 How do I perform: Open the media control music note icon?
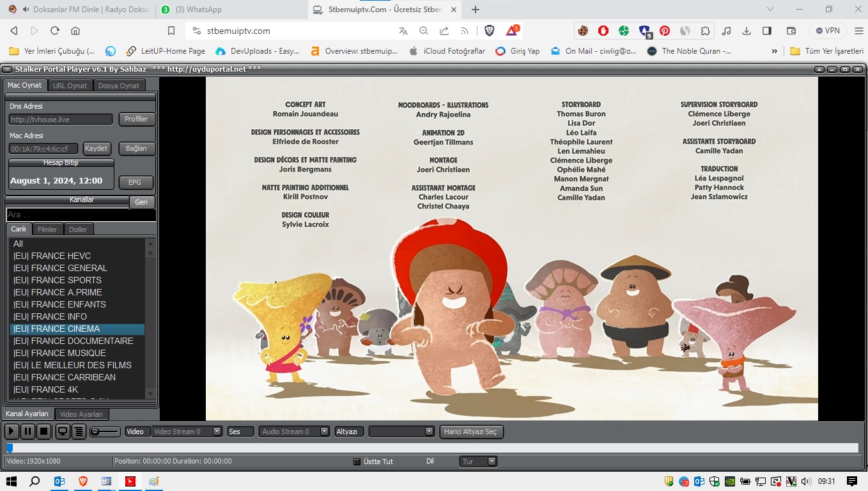tap(726, 31)
